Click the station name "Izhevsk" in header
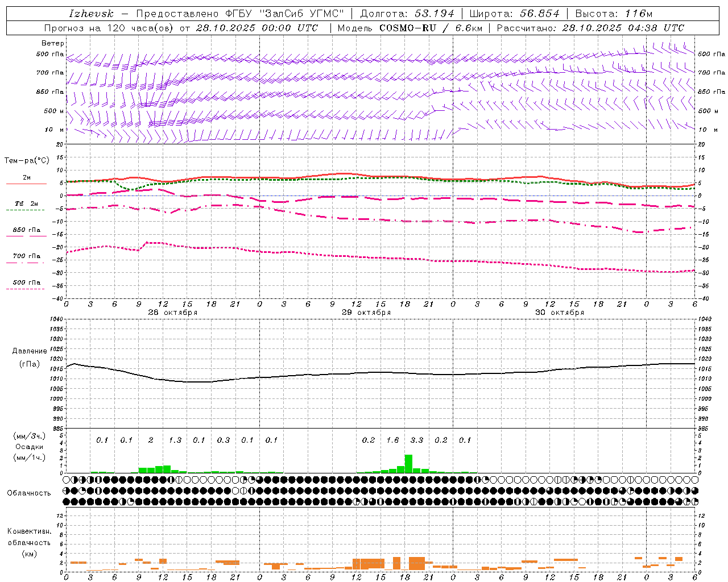728x582 pixels. [91, 14]
